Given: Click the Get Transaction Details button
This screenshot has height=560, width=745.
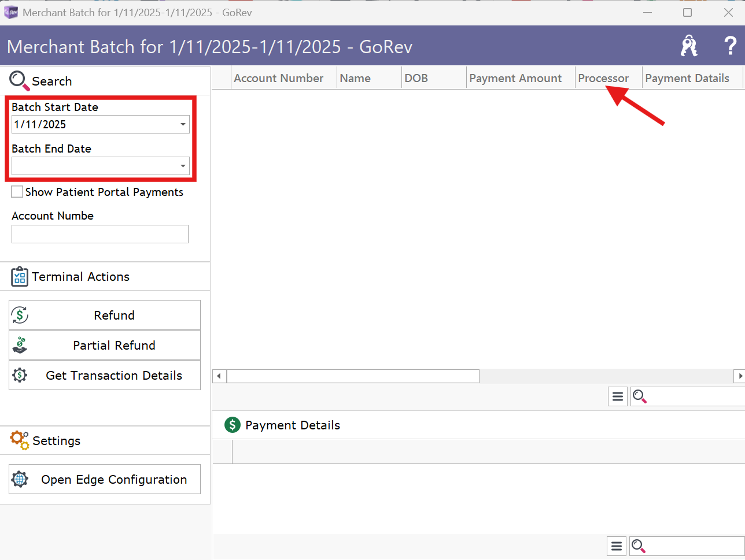Looking at the screenshot, I should (x=105, y=375).
